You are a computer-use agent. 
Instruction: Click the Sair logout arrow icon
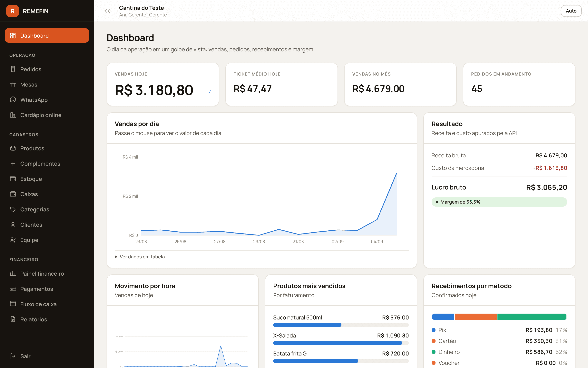pyautogui.click(x=13, y=356)
